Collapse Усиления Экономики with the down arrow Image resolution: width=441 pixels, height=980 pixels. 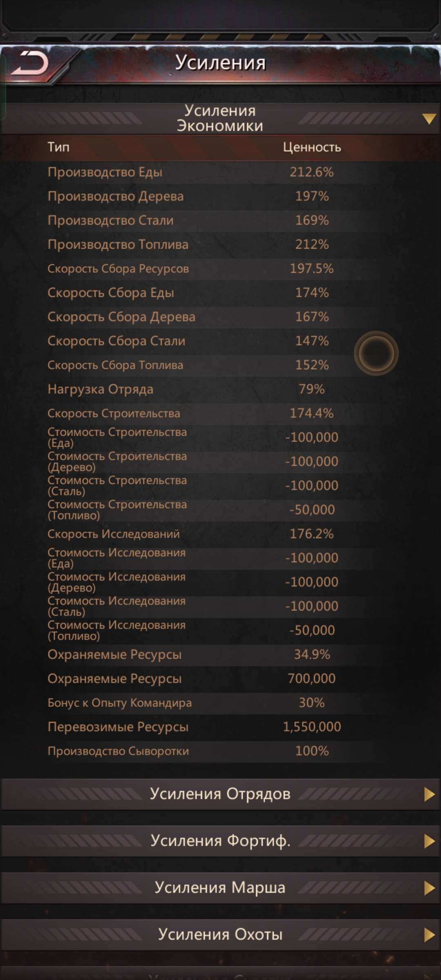tap(429, 118)
